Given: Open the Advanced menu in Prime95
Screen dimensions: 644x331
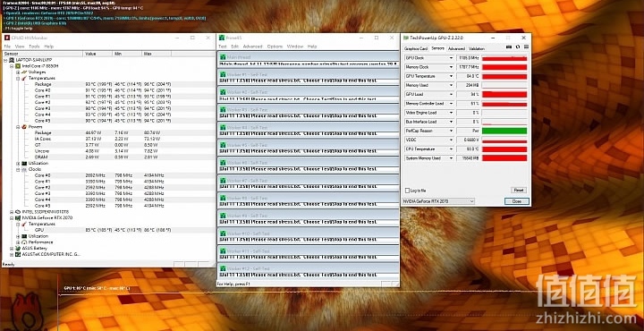Looking at the screenshot, I should pos(252,47).
